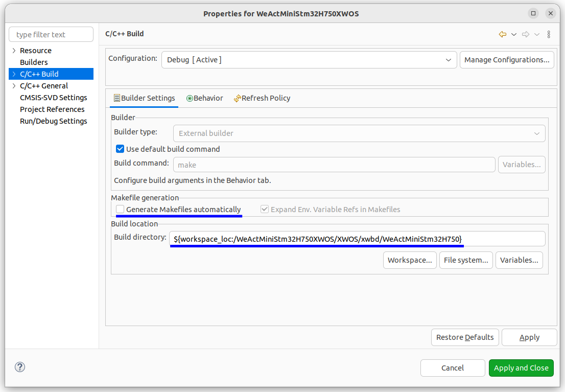This screenshot has height=392, width=565.
Task: Expand the C/C++ General tree node
Action: tap(14, 86)
